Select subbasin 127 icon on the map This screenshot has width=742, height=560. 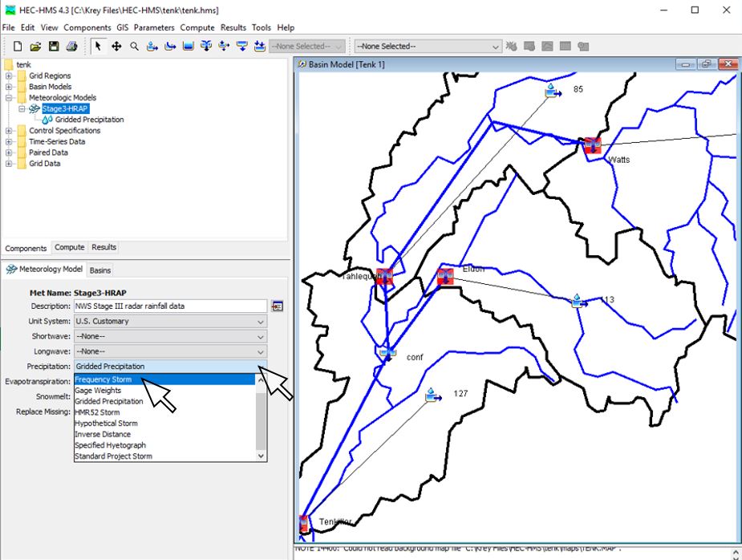pos(432,395)
